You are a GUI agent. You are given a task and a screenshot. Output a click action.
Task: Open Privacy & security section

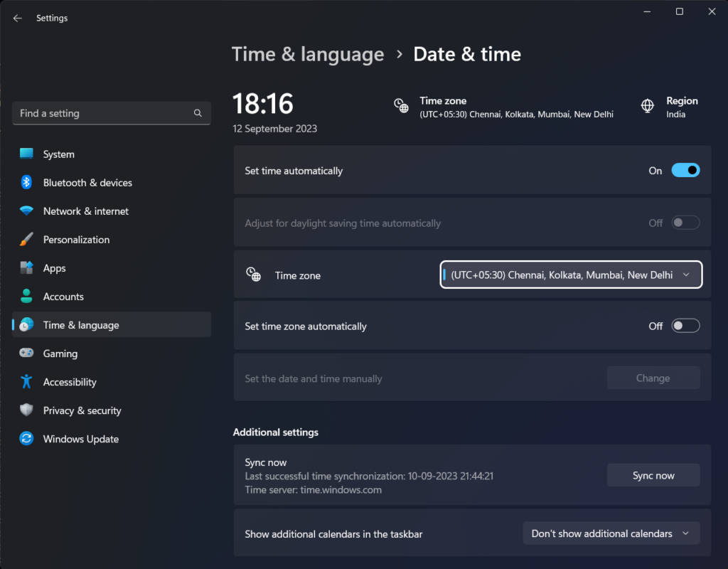point(82,410)
